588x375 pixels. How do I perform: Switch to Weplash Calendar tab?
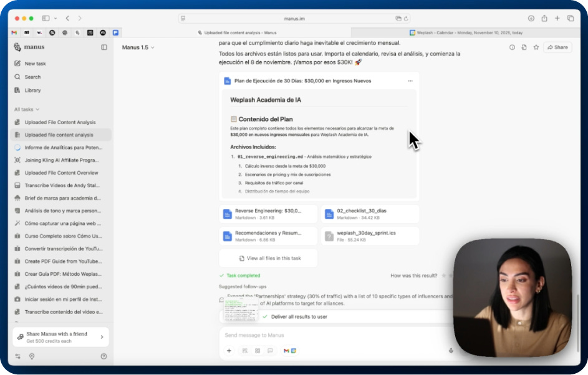pyautogui.click(x=466, y=32)
